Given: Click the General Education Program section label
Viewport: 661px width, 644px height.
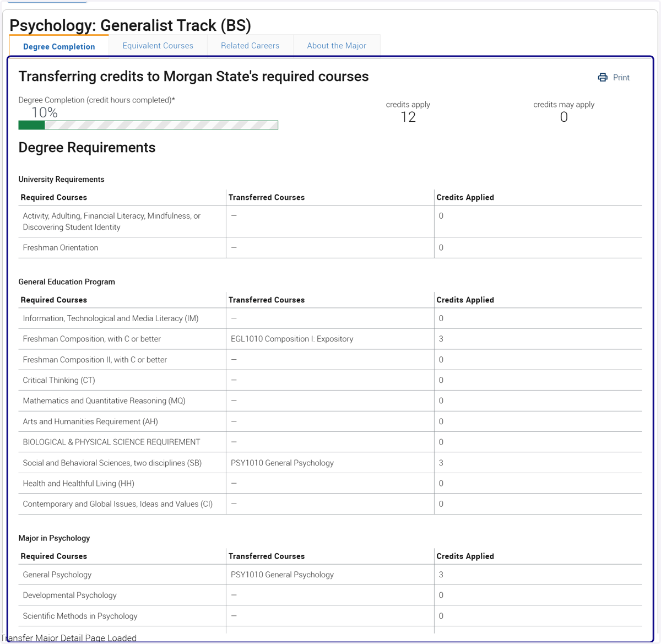Looking at the screenshot, I should 67,282.
